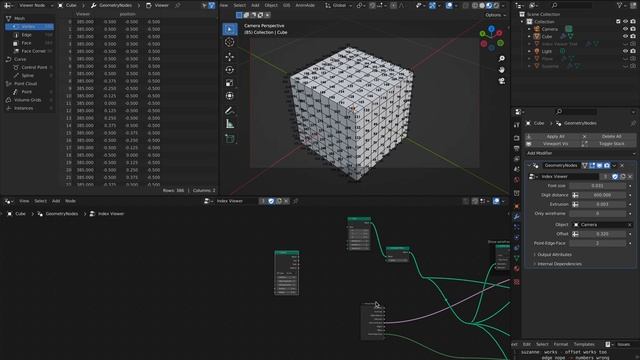Toggle Collection exclude checkbox in outliner

coord(618,22)
